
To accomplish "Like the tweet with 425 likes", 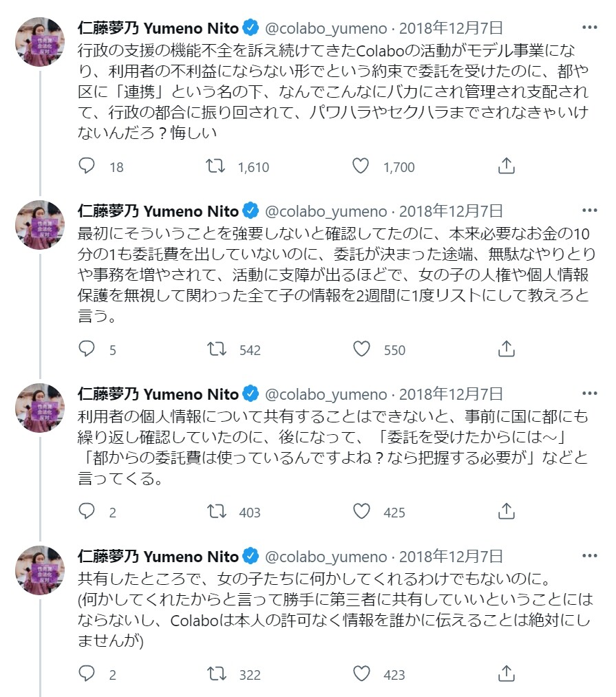I will click(361, 511).
